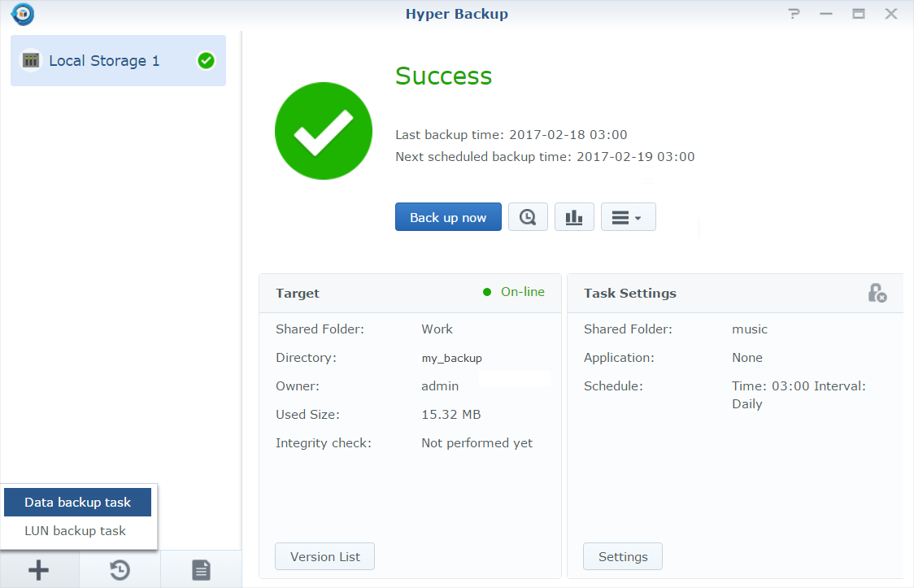
Task: Open the Version List
Action: coord(324,556)
